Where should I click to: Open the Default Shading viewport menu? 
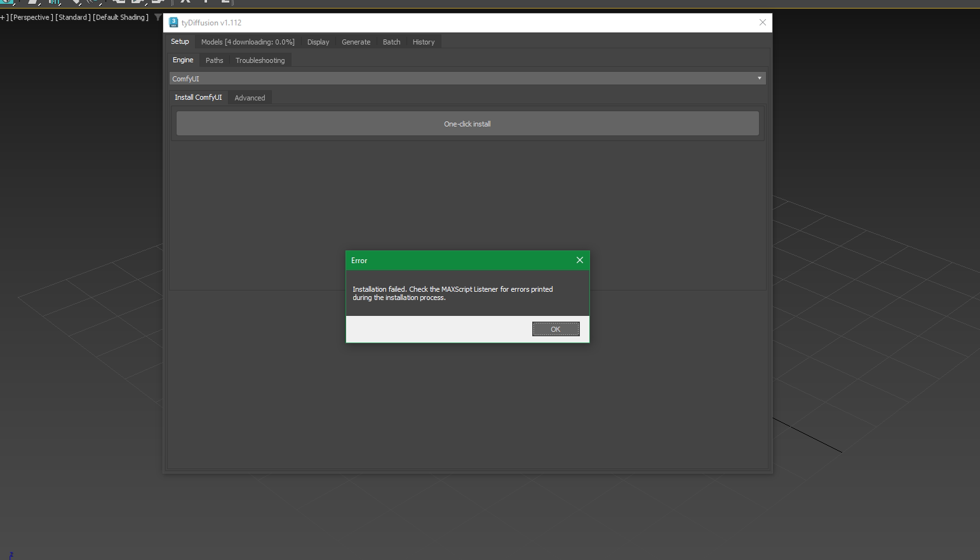pos(120,17)
